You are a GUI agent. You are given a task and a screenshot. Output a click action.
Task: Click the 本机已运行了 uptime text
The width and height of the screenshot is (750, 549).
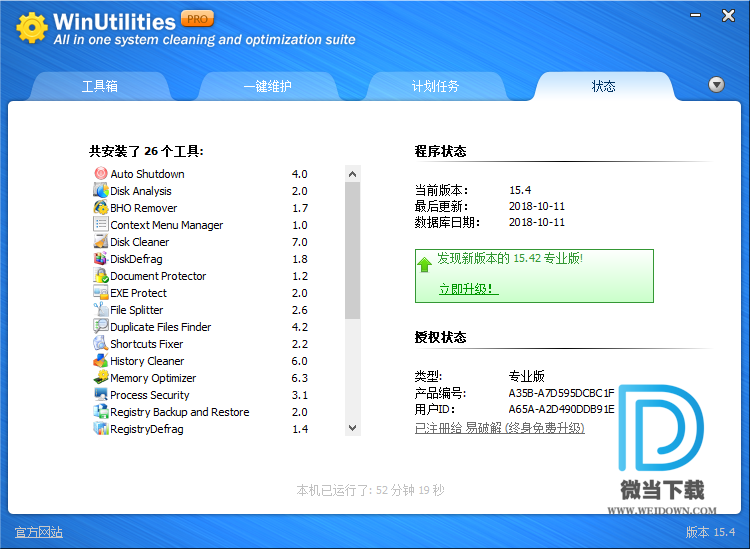click(x=370, y=490)
